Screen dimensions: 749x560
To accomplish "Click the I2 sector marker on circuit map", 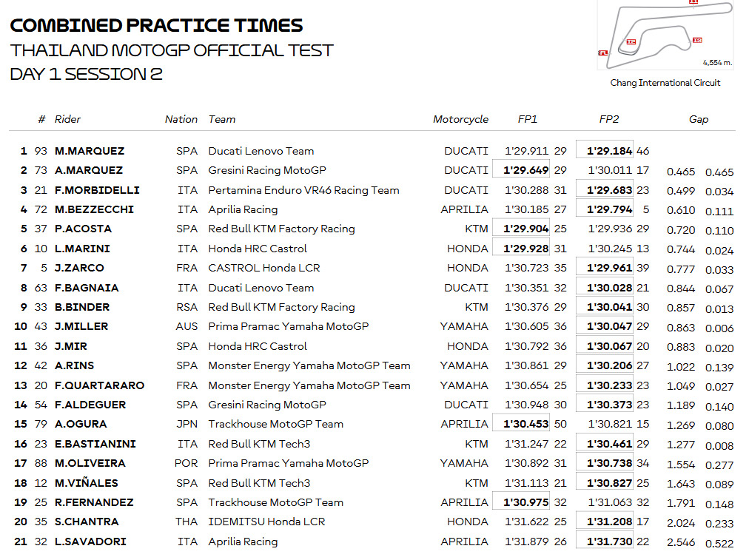I will (x=631, y=41).
